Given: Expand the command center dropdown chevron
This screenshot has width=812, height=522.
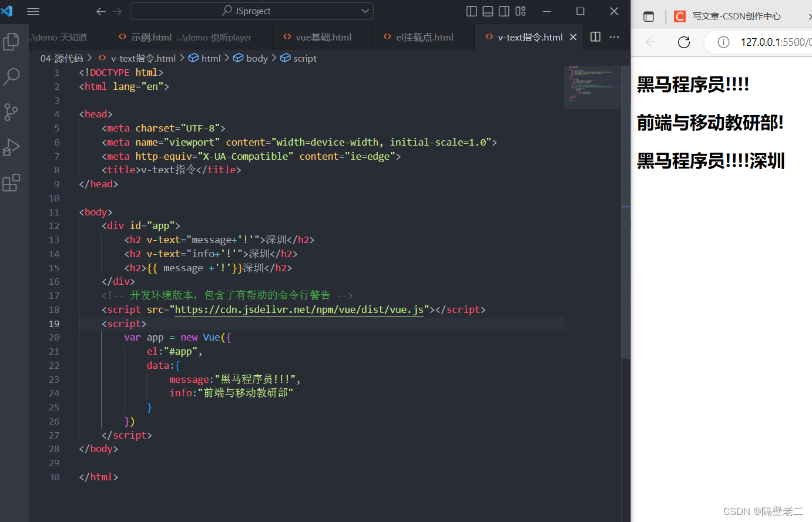Looking at the screenshot, I should [365, 11].
